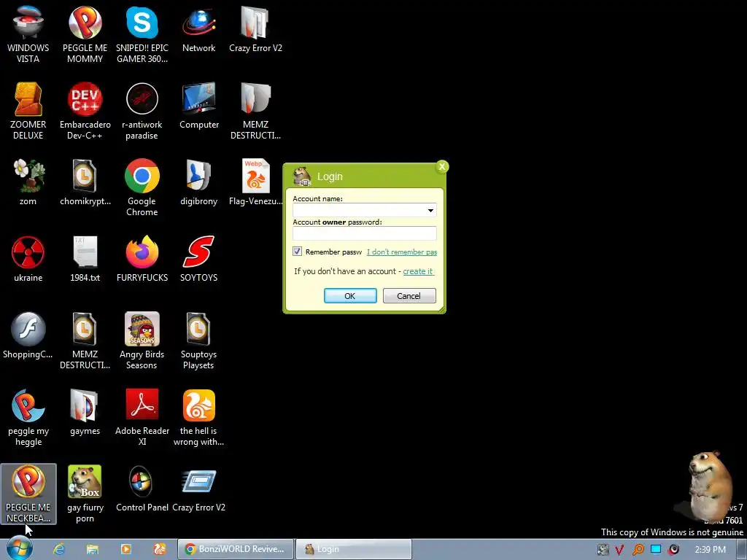Focus the Account owner password field
747x560 pixels.
pyautogui.click(x=365, y=233)
